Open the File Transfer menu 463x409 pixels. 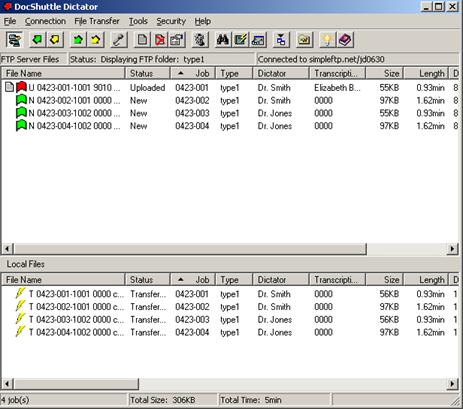[x=97, y=21]
